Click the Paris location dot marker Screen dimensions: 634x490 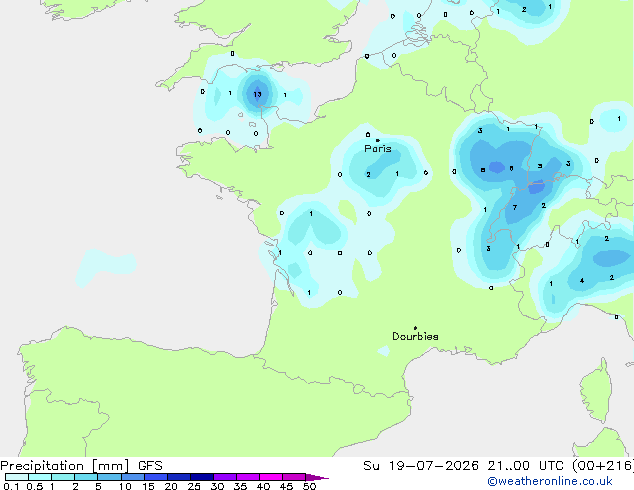[x=378, y=140]
